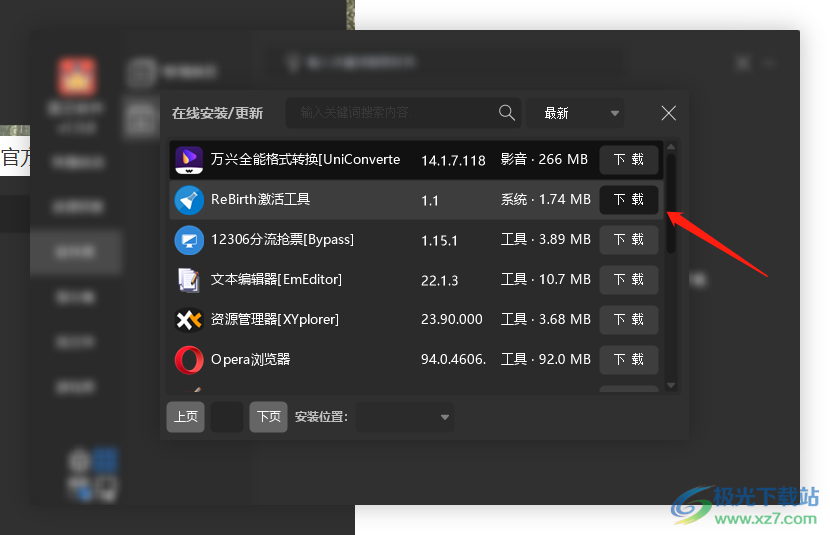830x535 pixels.
Task: Click the 12306 Bypass app icon
Action: tap(189, 240)
